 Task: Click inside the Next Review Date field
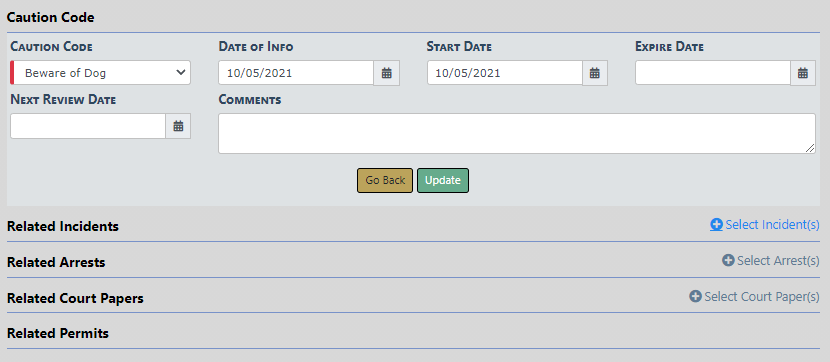pos(88,126)
